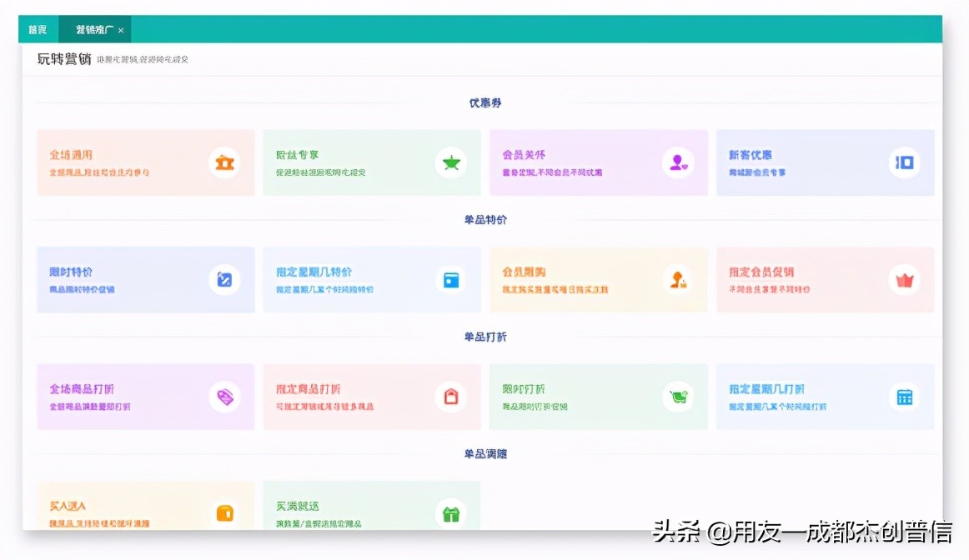Viewport: 969px width, 560px height.
Task: Click the discount tag icon on 限时特价 card
Action: click(224, 280)
